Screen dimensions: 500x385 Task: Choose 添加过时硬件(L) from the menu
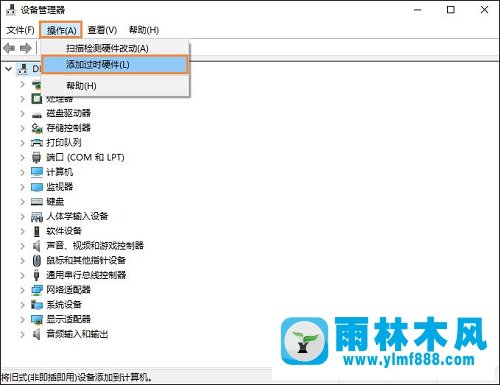[x=115, y=65]
